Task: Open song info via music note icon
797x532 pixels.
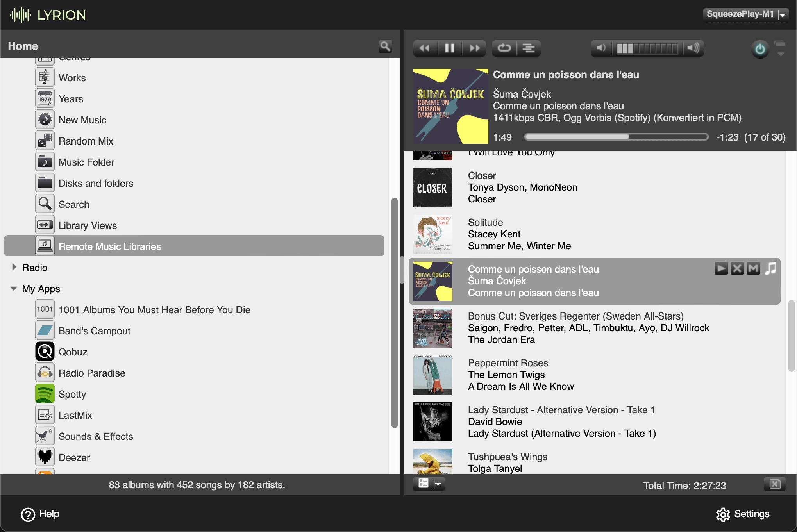Action: click(x=770, y=268)
